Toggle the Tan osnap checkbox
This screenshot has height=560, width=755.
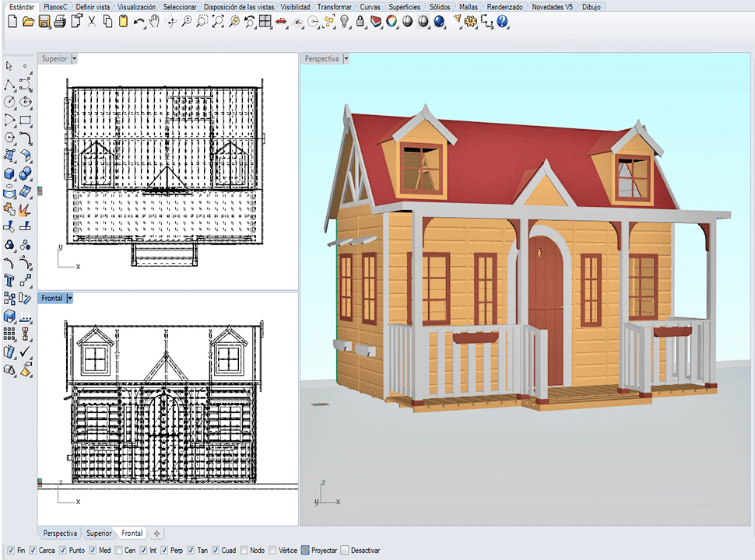click(191, 551)
